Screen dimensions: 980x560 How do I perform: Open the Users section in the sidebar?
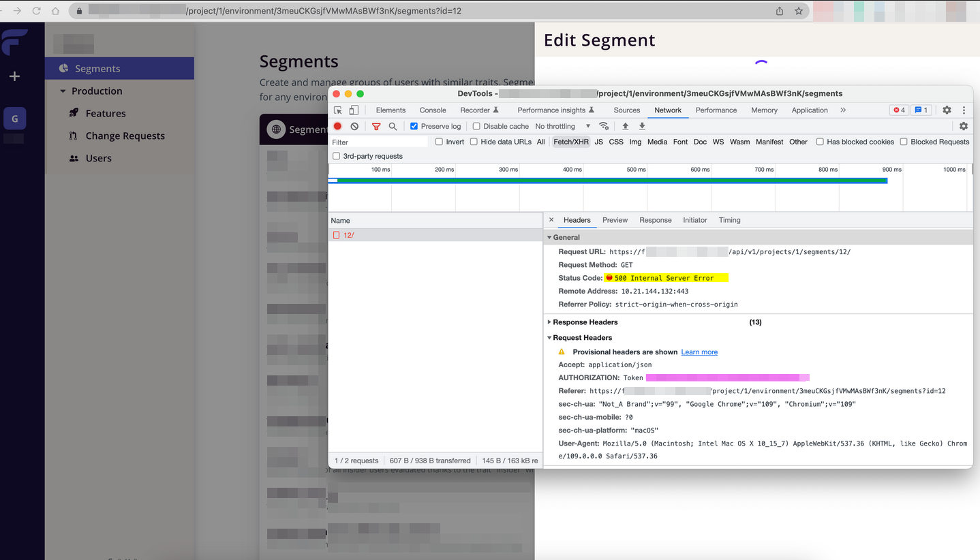97,158
